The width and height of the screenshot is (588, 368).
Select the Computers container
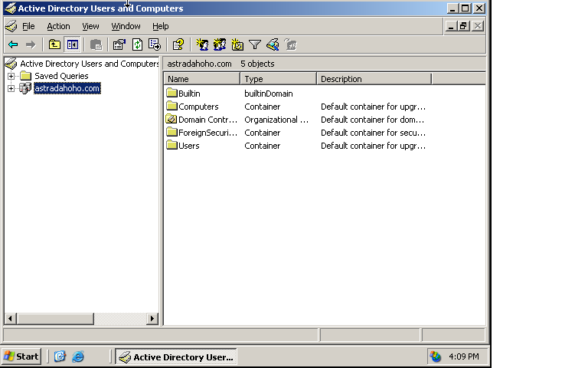(x=198, y=107)
